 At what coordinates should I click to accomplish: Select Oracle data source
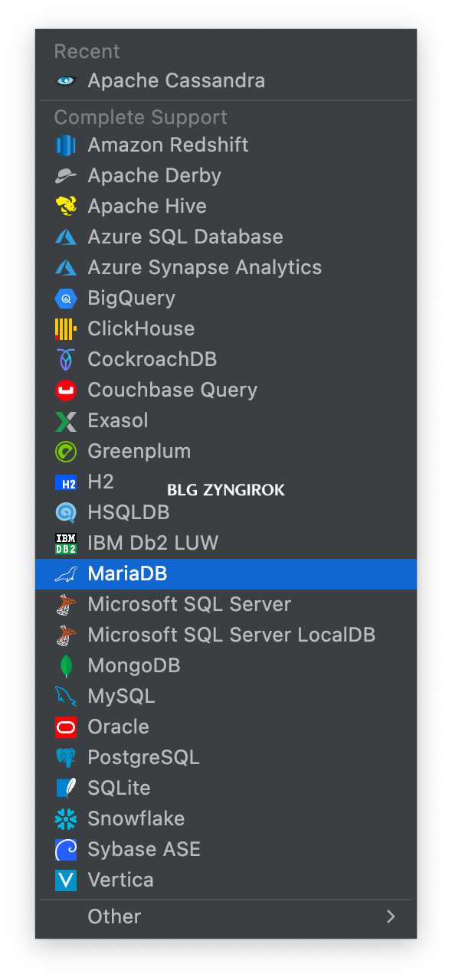(x=226, y=727)
